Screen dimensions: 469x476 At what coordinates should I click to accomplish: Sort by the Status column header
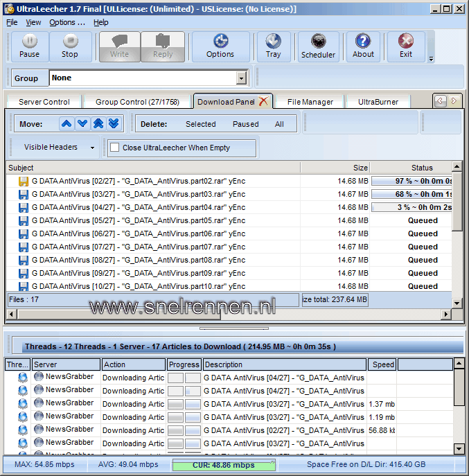tap(411, 168)
